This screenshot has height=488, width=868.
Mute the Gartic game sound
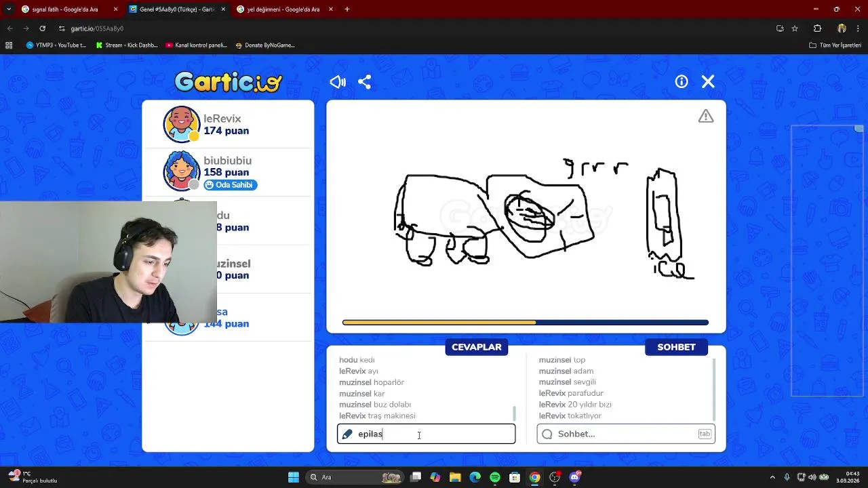pyautogui.click(x=338, y=82)
